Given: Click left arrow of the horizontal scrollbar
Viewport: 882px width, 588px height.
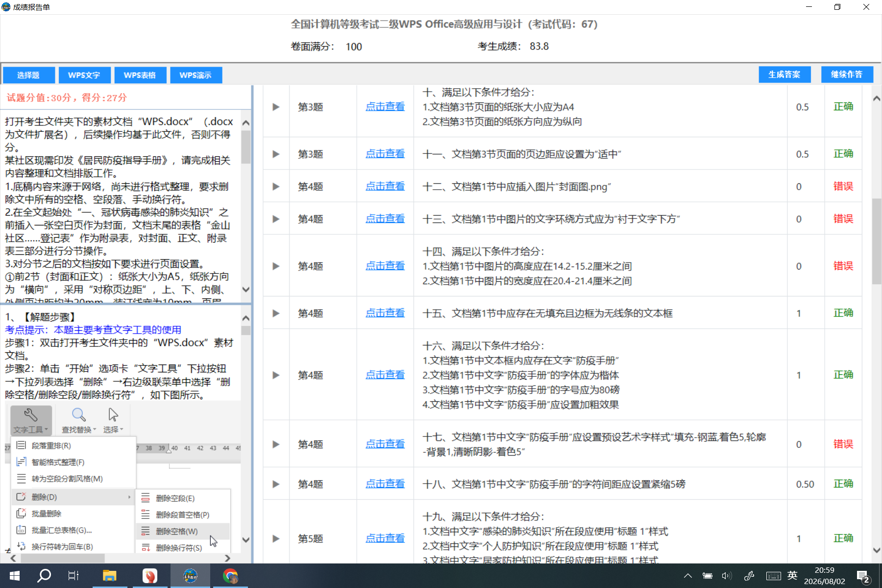Looking at the screenshot, I should [x=13, y=558].
